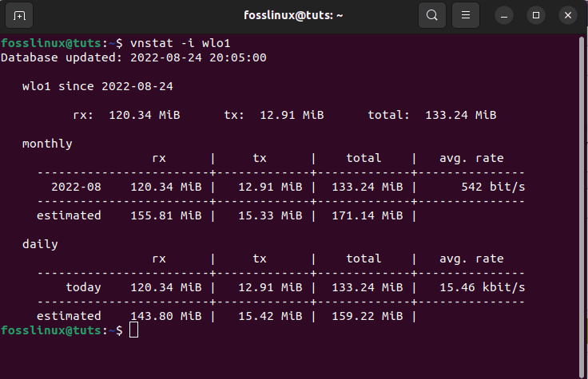Close the terminal window

(x=568, y=15)
